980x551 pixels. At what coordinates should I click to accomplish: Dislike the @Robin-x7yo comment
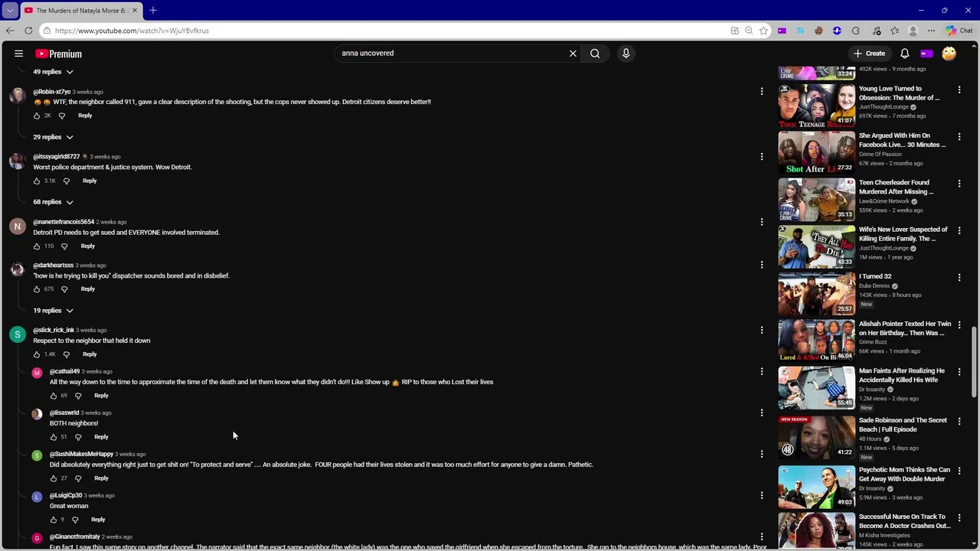62,116
